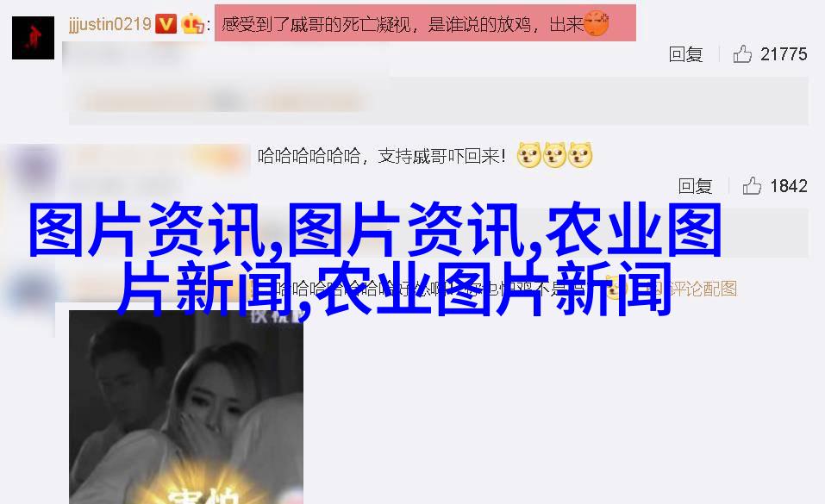
Task: Click the 支持威哥吓回来 comment text
Action: click(441, 156)
